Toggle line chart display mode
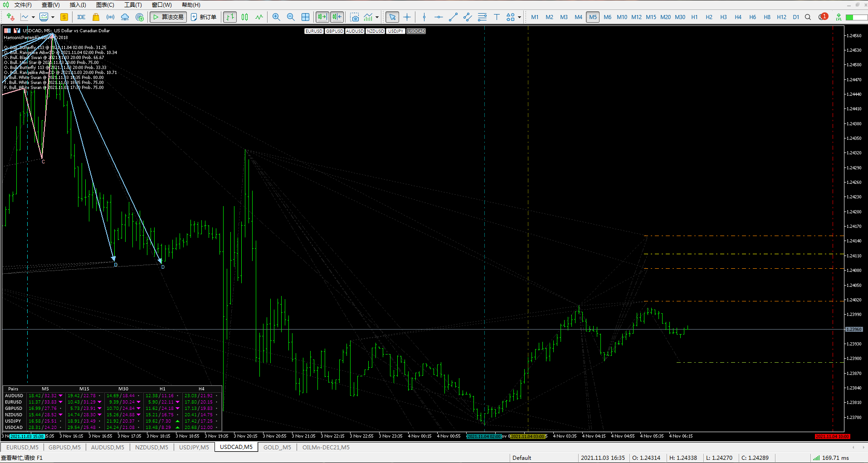The width and height of the screenshot is (868, 463). coord(259,17)
